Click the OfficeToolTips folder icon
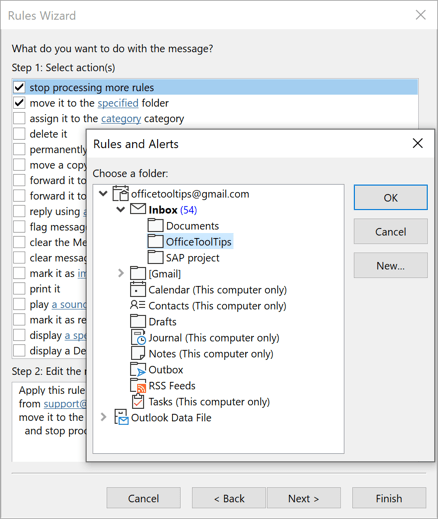438x519 pixels. pos(155,241)
